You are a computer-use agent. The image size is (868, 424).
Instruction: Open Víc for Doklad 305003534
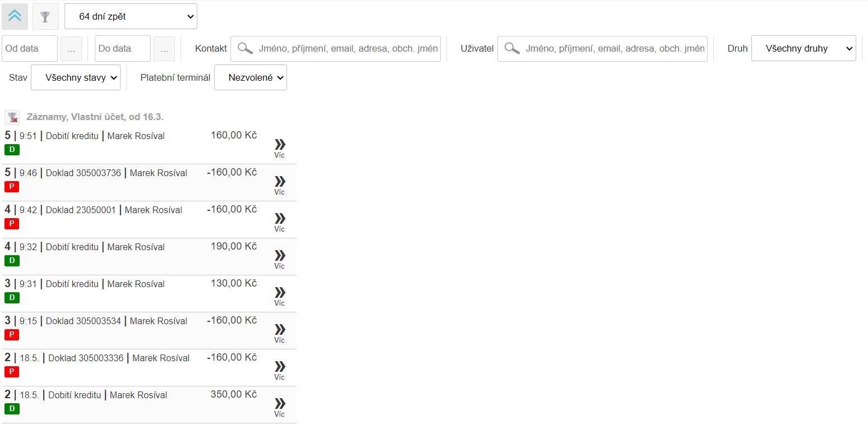coord(279,333)
